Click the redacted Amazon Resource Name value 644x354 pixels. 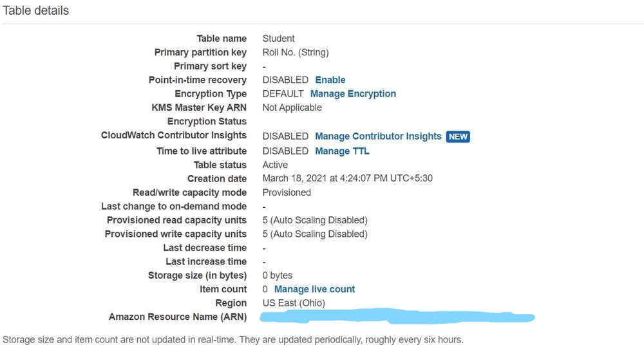coord(396,317)
